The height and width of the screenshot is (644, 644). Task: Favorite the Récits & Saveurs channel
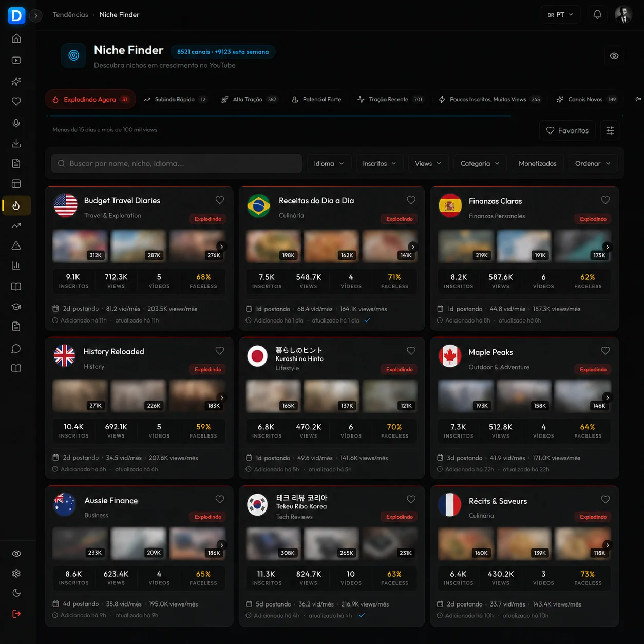[x=605, y=499]
